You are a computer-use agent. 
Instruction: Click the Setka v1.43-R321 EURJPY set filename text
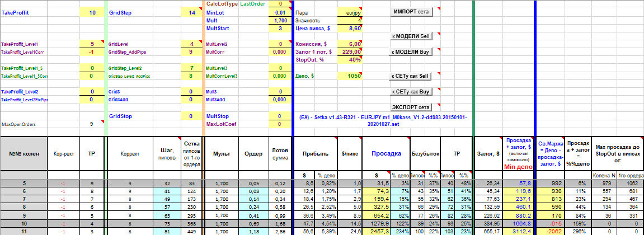pyautogui.click(x=384, y=120)
